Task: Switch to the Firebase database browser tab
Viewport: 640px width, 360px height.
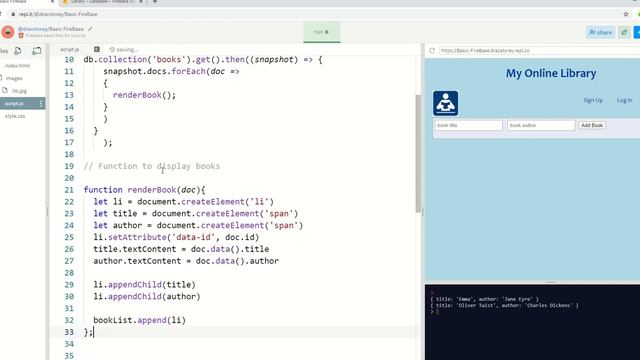Action: [x=102, y=2]
